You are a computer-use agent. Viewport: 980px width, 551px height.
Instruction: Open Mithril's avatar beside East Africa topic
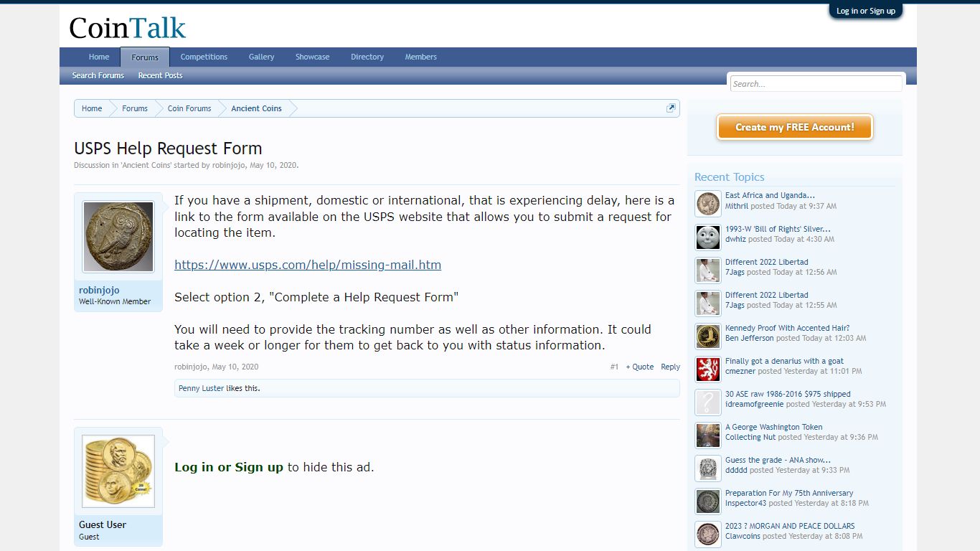click(708, 204)
